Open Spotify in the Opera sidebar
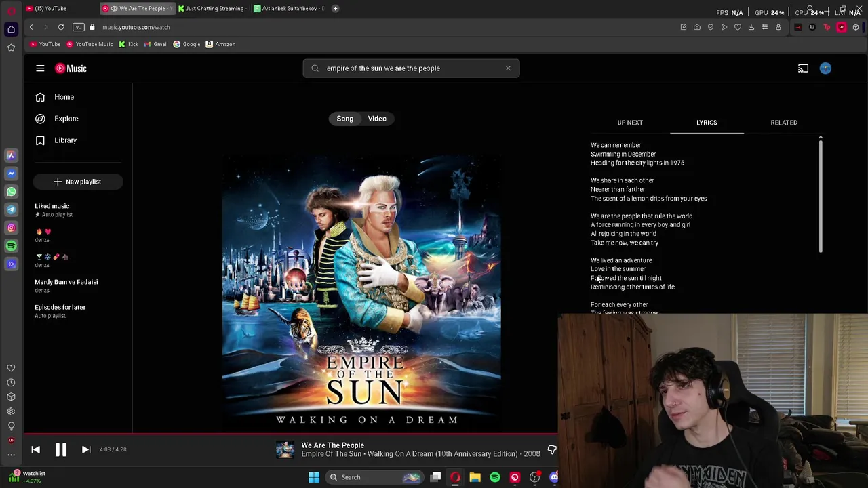 point(11,246)
